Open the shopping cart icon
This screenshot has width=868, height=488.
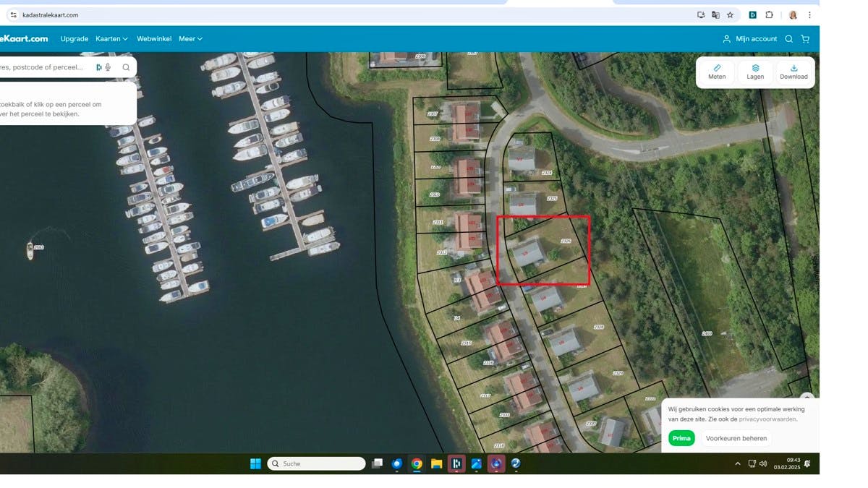[x=805, y=39]
